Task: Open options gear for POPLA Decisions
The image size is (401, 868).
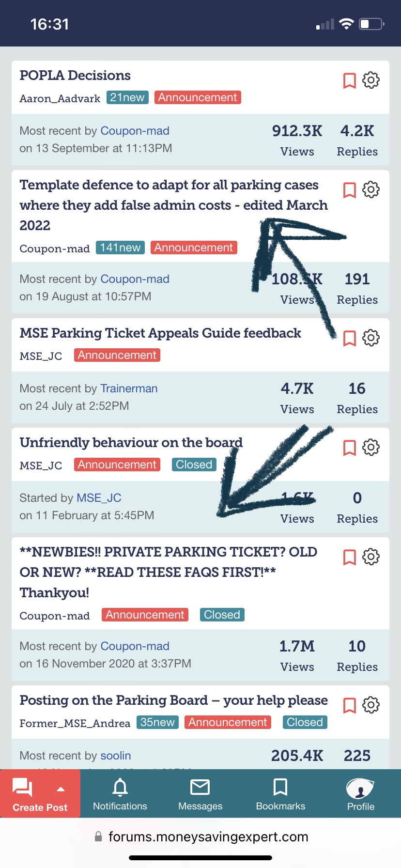Action: click(371, 80)
